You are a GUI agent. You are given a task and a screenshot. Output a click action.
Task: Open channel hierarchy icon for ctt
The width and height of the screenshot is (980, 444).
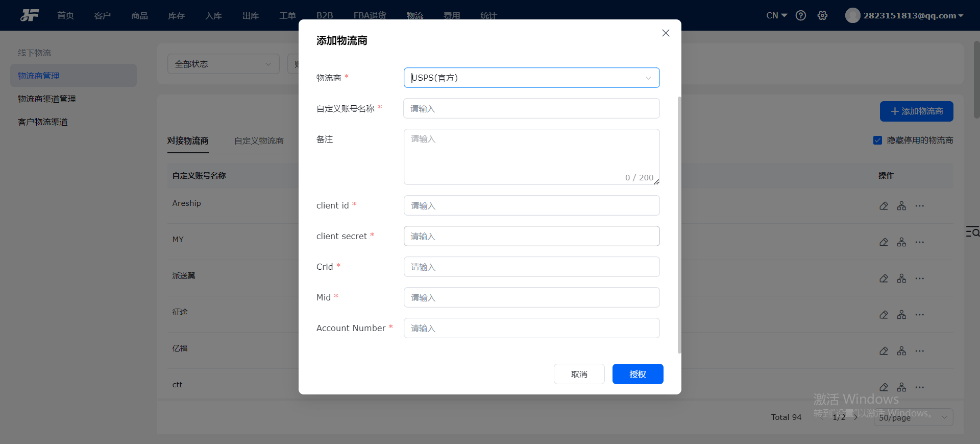pyautogui.click(x=902, y=387)
